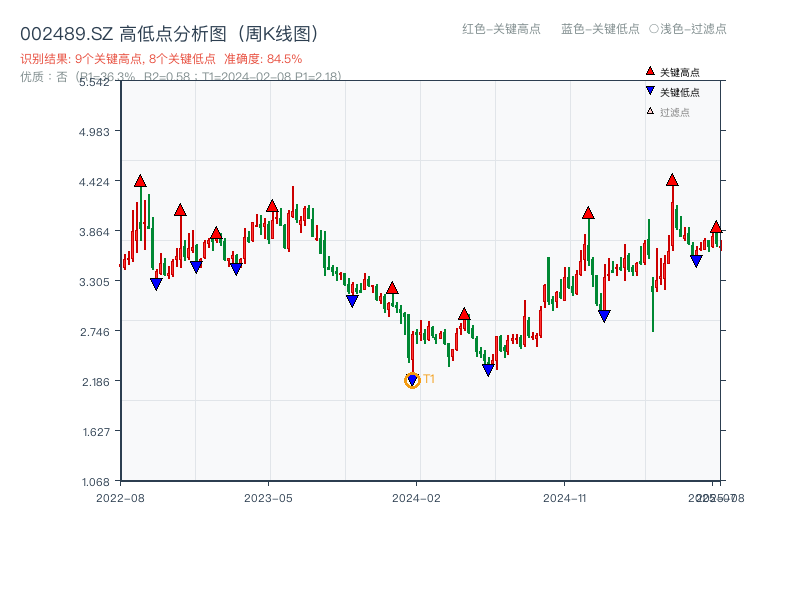
Task: Click the 3.864 y-axis label
Action: tap(94, 232)
